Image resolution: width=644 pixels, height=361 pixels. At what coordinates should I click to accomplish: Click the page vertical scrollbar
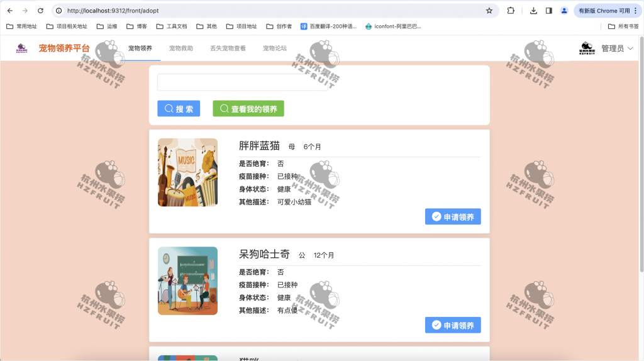(x=641, y=154)
